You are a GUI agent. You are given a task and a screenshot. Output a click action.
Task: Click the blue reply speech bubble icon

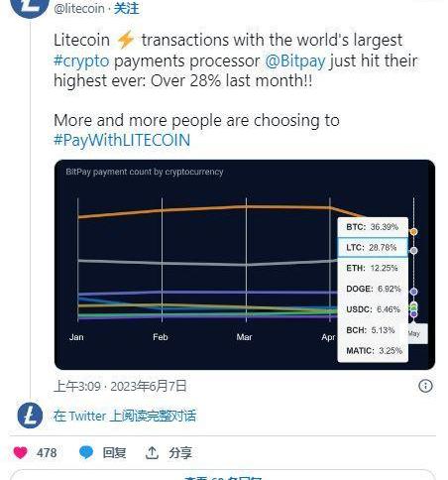point(86,452)
